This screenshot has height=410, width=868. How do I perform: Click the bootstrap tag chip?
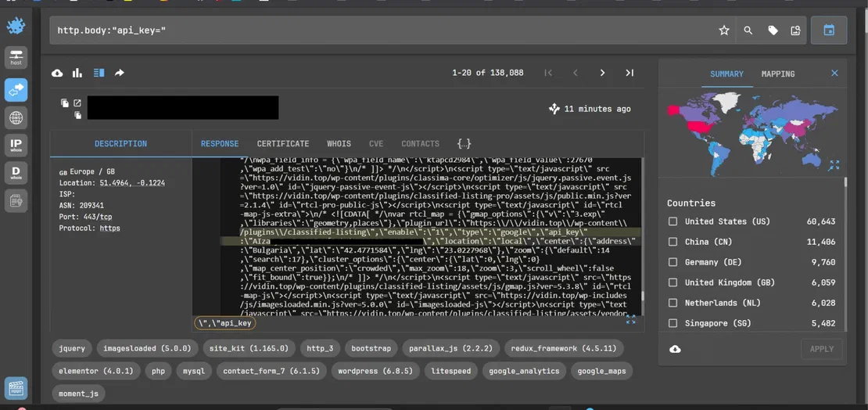pyautogui.click(x=371, y=348)
